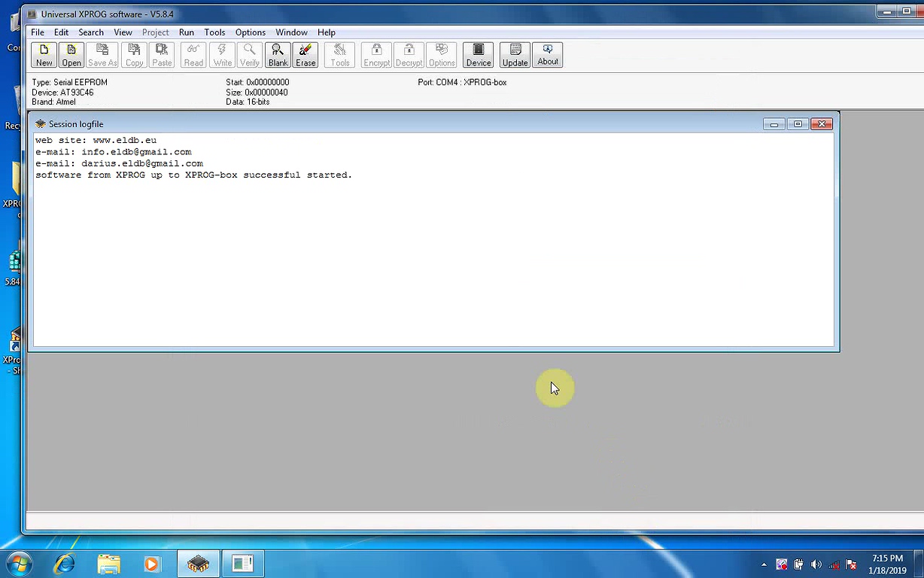Screen dimensions: 924x578
Task: Click the Copy toolbar icon
Action: tap(135, 55)
